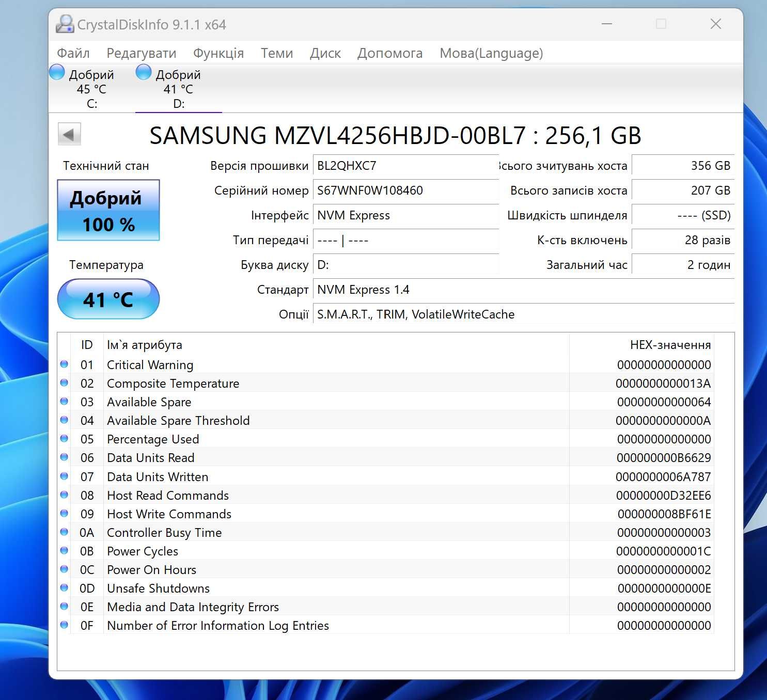Click status dot for Available Spare row
The width and height of the screenshot is (767, 700).
pyautogui.click(x=64, y=401)
